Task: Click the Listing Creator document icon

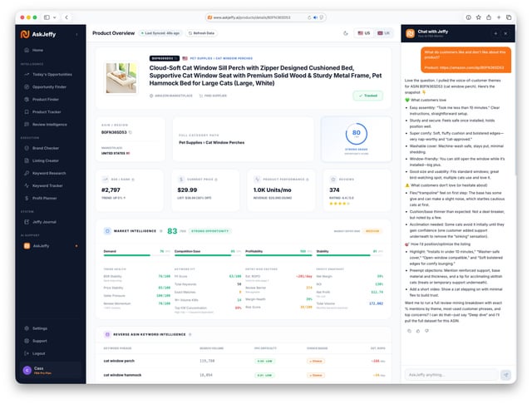Action: [x=27, y=160]
